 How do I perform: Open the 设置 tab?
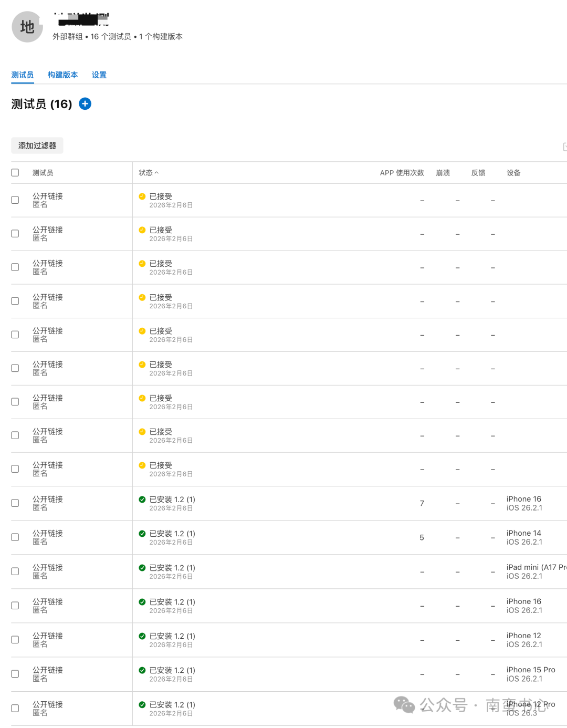(99, 75)
